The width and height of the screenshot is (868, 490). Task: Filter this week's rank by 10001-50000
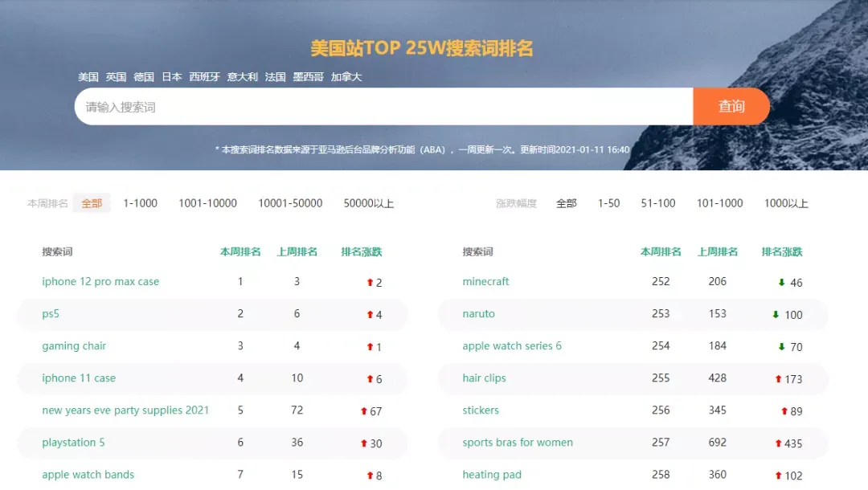(x=290, y=203)
